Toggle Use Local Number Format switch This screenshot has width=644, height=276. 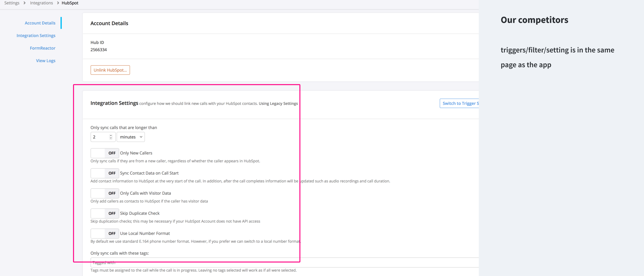tap(105, 234)
